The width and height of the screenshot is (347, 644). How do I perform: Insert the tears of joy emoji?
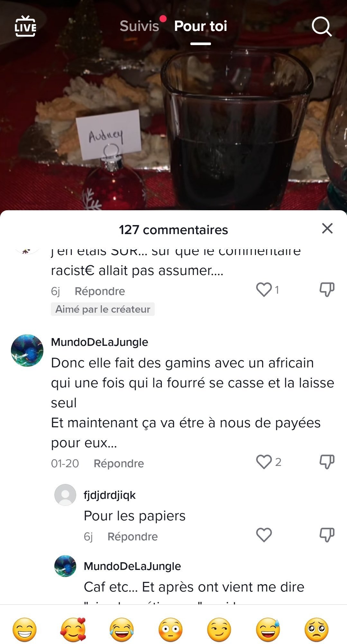point(122,630)
